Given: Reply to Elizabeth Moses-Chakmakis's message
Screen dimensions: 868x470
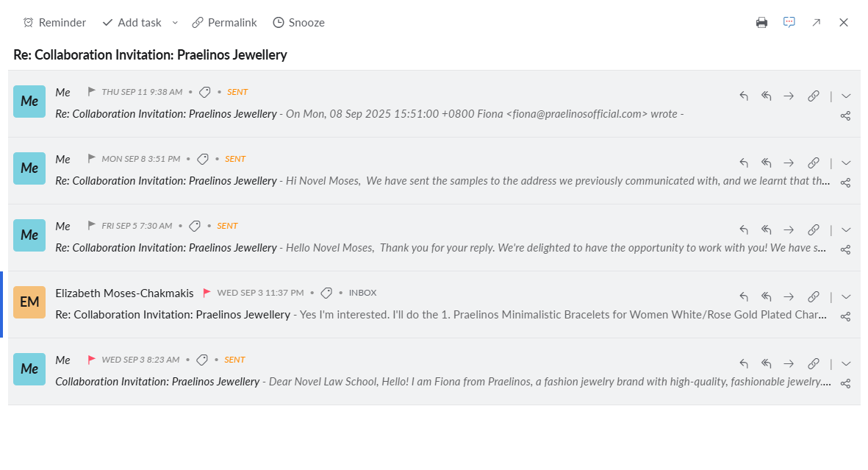Looking at the screenshot, I should point(744,297).
